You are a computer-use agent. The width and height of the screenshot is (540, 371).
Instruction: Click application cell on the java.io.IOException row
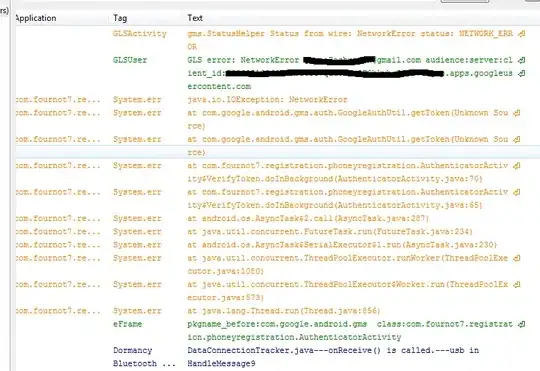click(58, 100)
